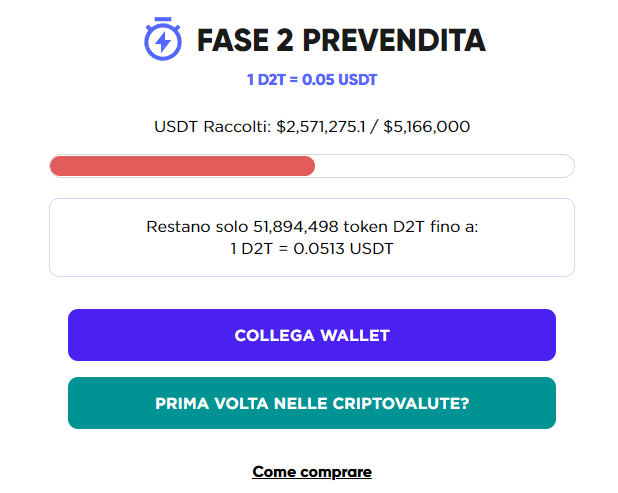Click the red filled portion of progress bar
The image size is (618, 493).
tap(182, 166)
